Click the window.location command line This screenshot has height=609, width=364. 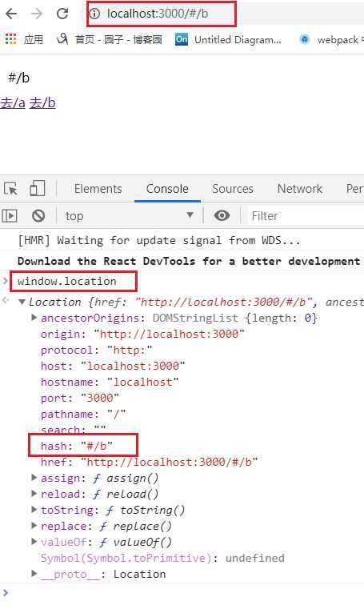pyautogui.click(x=66, y=281)
